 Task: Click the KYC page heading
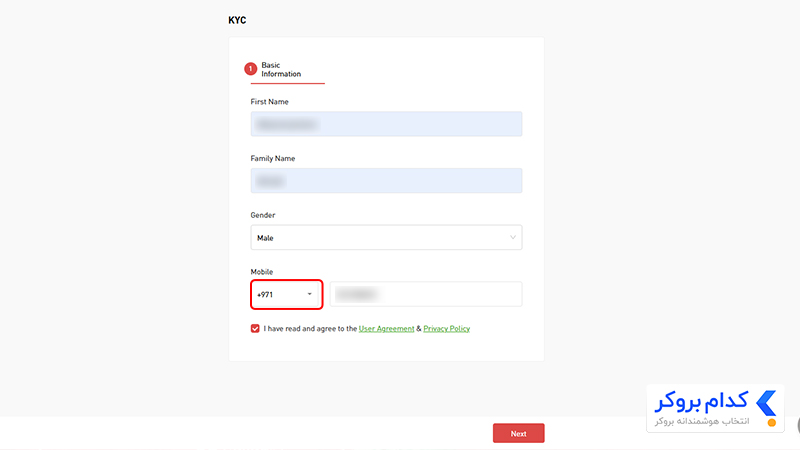tap(237, 20)
